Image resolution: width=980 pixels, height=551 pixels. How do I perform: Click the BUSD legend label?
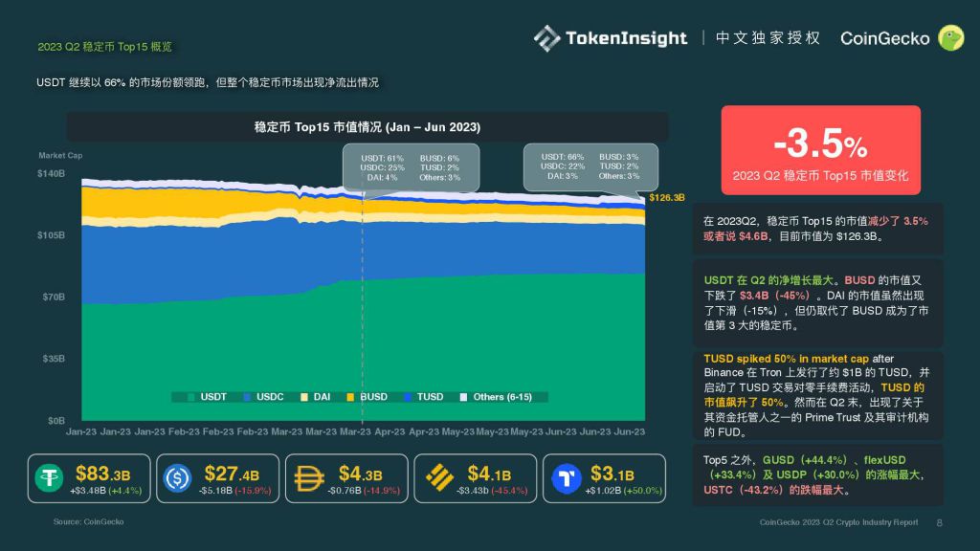374,397
